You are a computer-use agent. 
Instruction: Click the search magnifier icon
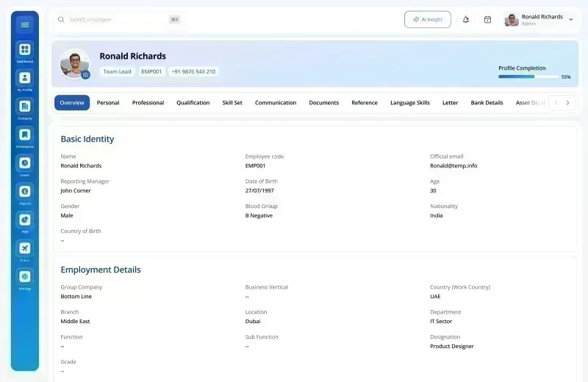61,20
